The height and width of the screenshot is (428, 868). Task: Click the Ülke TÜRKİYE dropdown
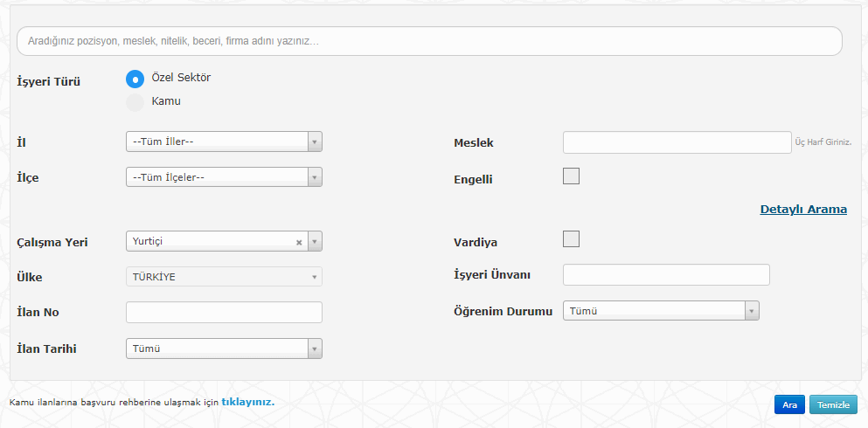point(224,277)
